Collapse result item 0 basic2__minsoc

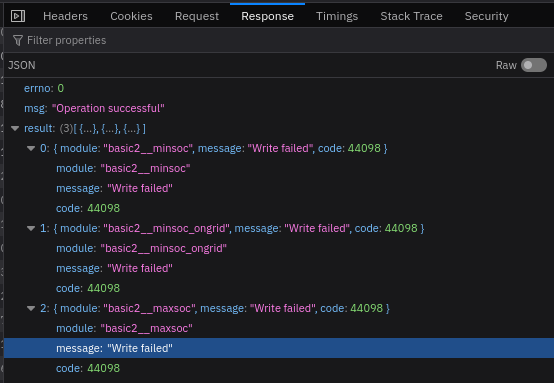point(31,148)
